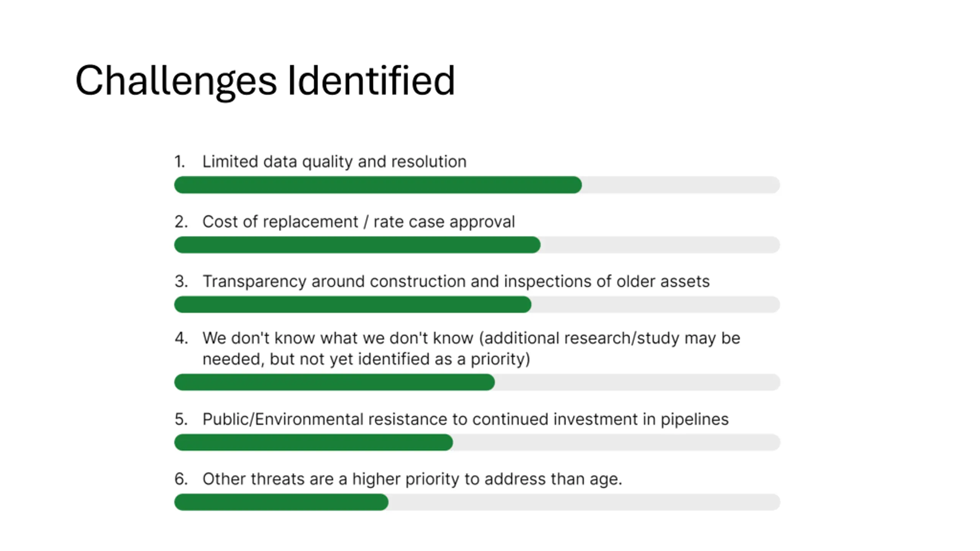Click green bar under "Cost of replacement"

(x=357, y=245)
